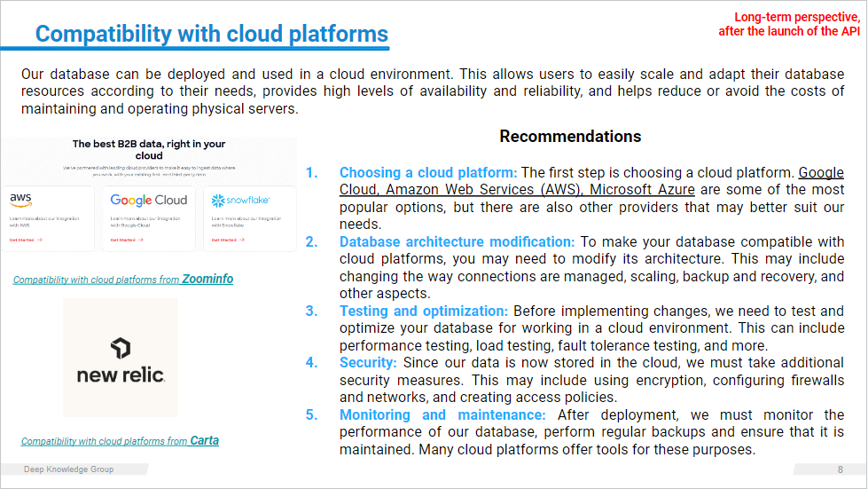
Task: Open the Carta compatibility link
Action: [120, 441]
